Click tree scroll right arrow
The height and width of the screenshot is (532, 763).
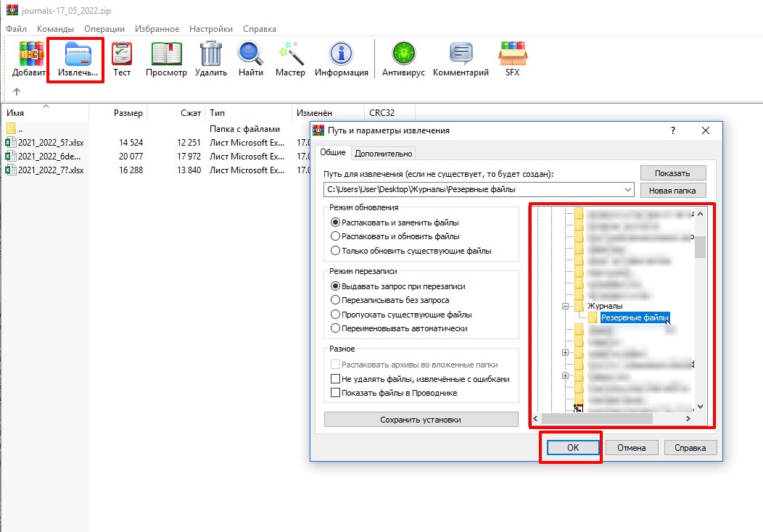click(x=688, y=418)
